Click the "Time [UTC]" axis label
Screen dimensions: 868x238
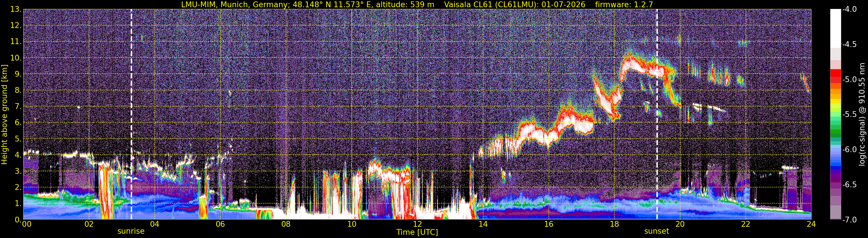click(417, 232)
